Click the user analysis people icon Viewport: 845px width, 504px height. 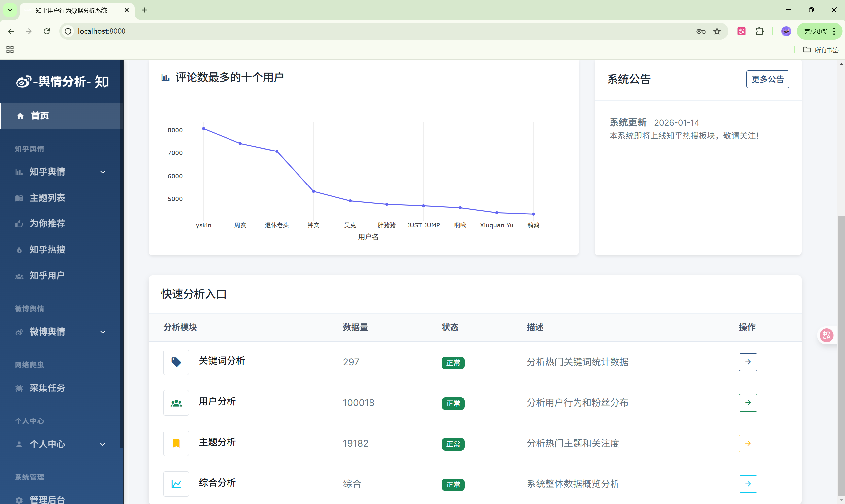pyautogui.click(x=176, y=403)
